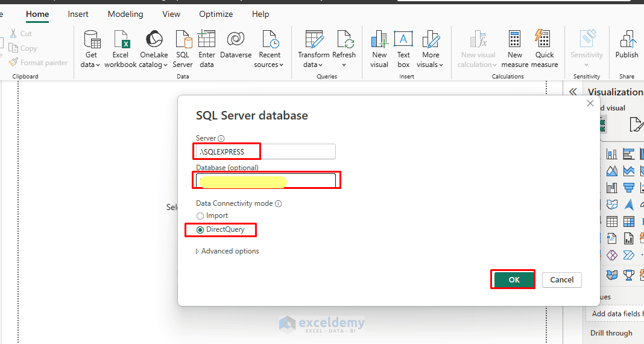Image resolution: width=644 pixels, height=344 pixels.
Task: Pick the table visual icon
Action: [611, 221]
